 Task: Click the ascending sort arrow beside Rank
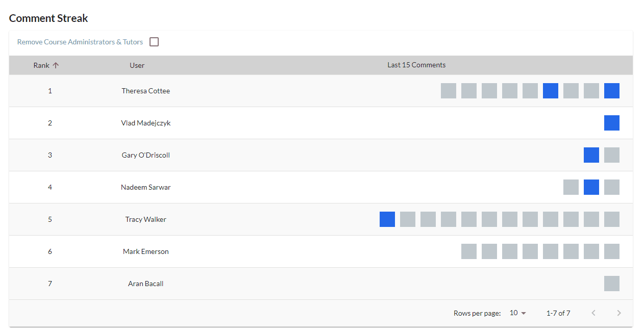coord(56,65)
